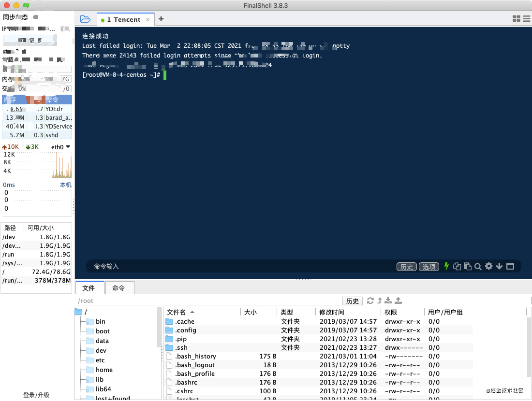Sort by 类型 column header

(x=296, y=312)
